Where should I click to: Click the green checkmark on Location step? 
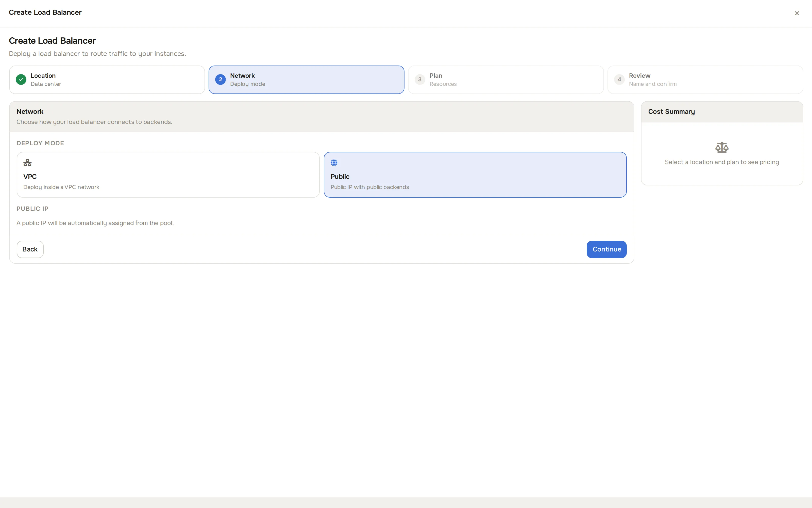(21, 80)
